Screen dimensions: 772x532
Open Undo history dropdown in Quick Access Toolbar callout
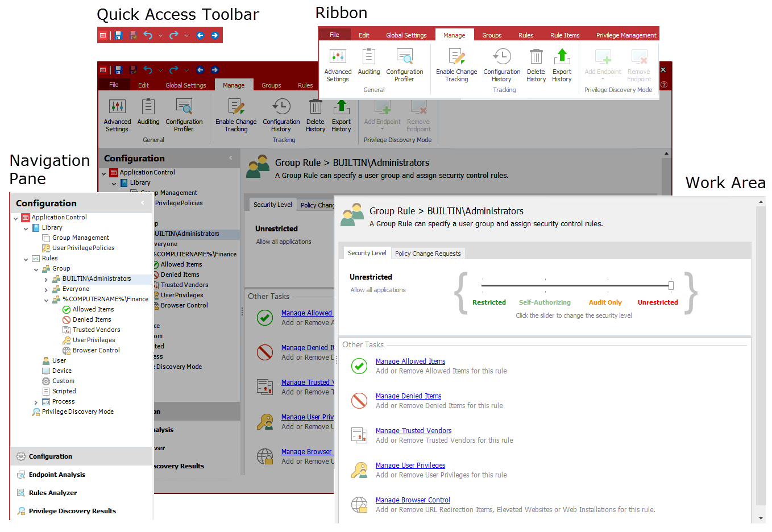tap(160, 36)
